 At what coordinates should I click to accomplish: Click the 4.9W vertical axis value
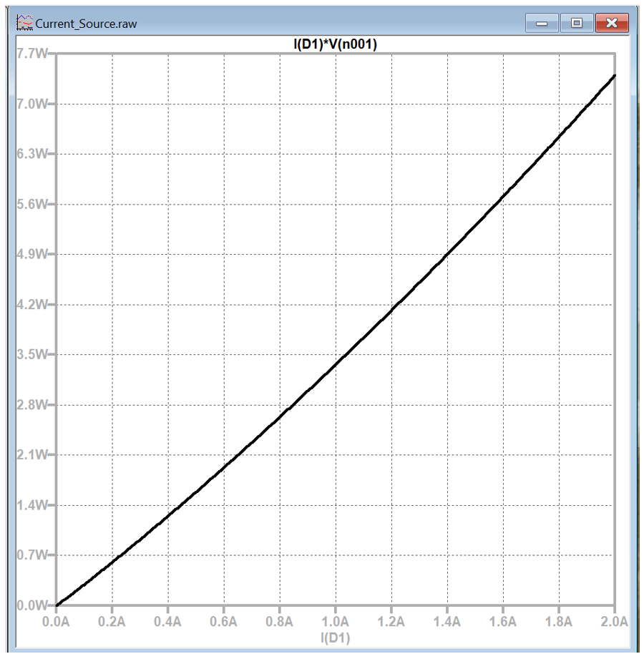click(32, 254)
